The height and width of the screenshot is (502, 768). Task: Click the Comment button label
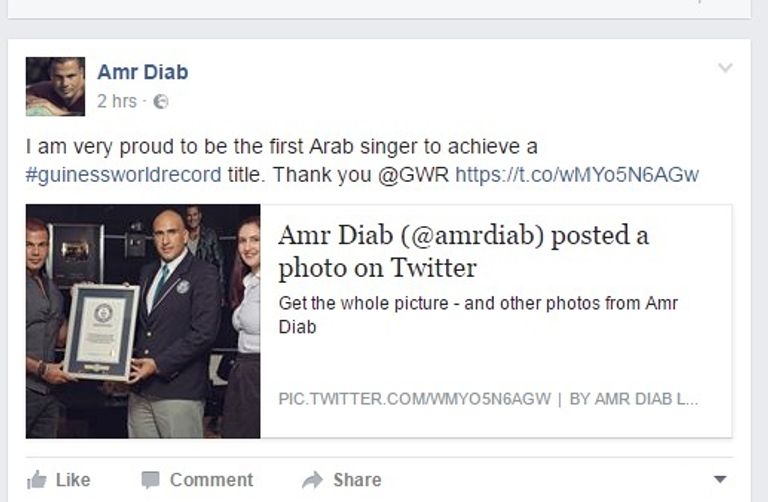(x=212, y=480)
